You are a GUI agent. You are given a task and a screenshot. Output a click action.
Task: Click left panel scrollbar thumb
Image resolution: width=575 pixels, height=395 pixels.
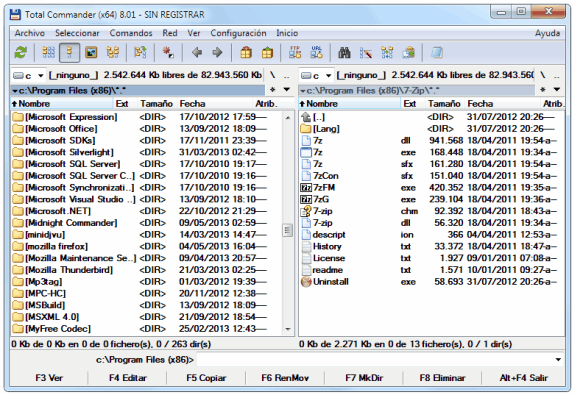pos(288,230)
